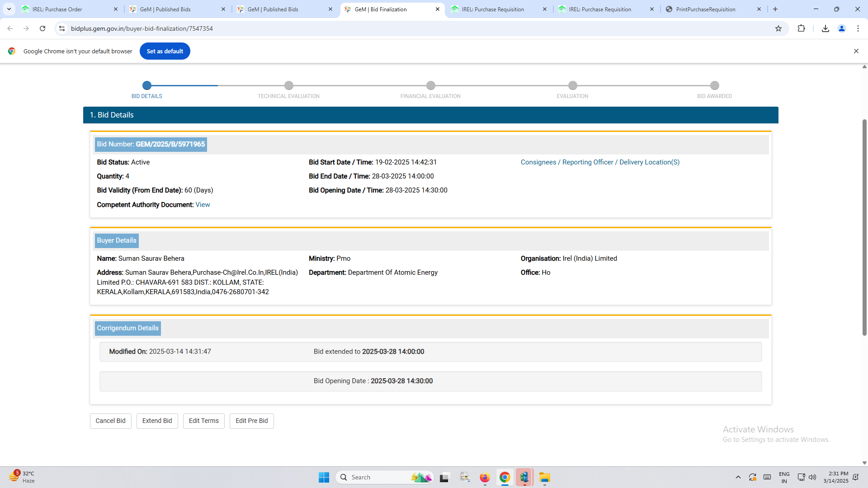Select the Bid Awarded step marker
The image size is (868, 488).
pyautogui.click(x=715, y=85)
